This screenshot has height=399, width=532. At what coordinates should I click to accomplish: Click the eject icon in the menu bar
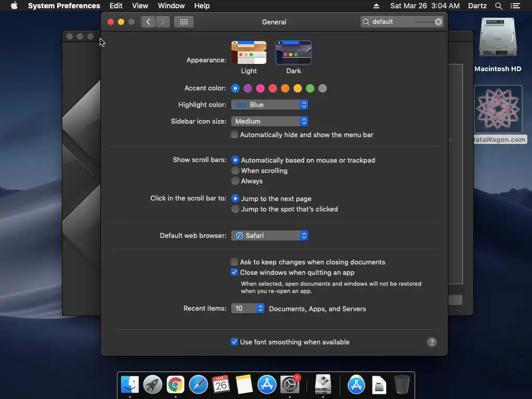coord(376,6)
